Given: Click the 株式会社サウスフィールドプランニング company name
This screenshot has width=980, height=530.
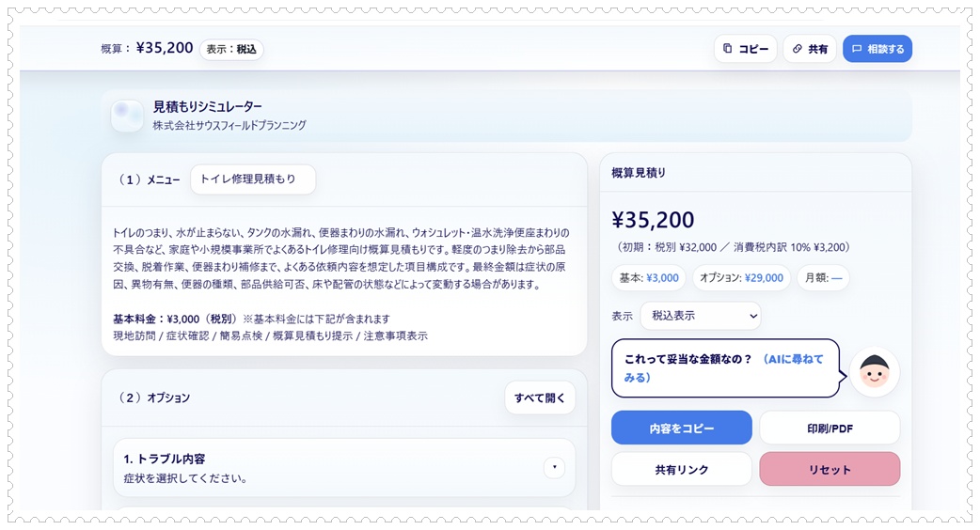Looking at the screenshot, I should 229,125.
